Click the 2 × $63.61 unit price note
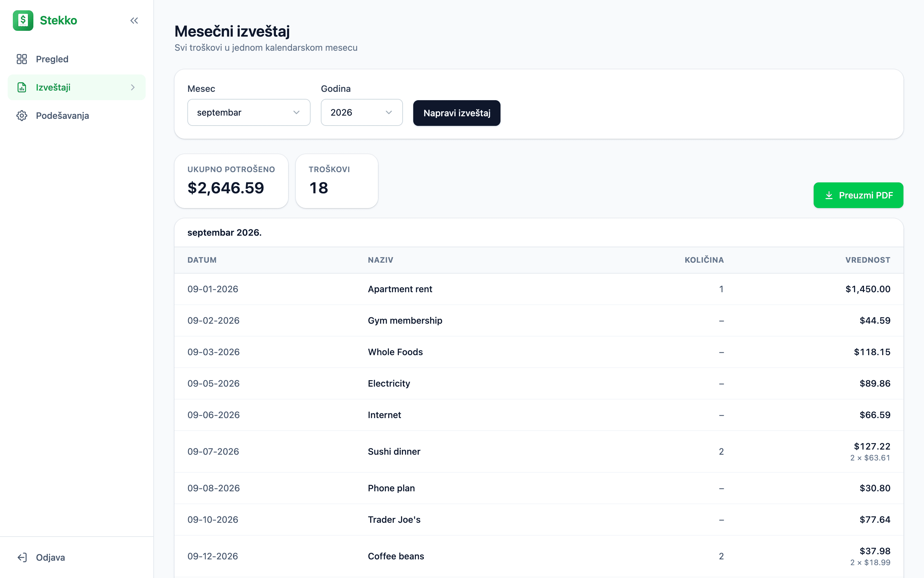The height and width of the screenshot is (578, 924). [x=870, y=458]
